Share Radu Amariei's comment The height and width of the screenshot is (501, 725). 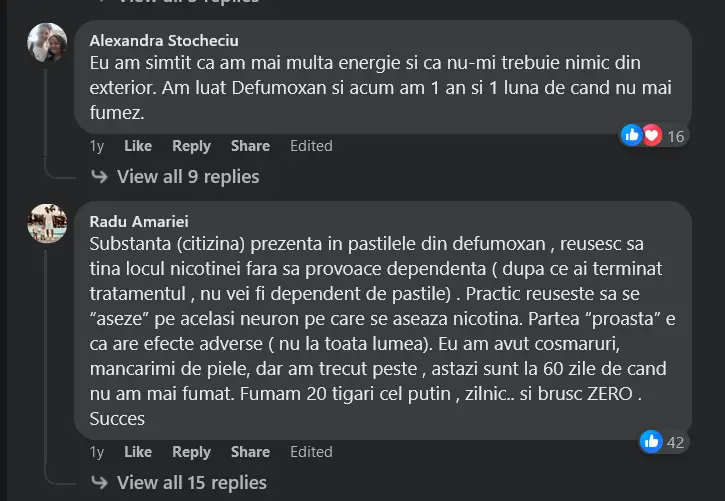250,452
